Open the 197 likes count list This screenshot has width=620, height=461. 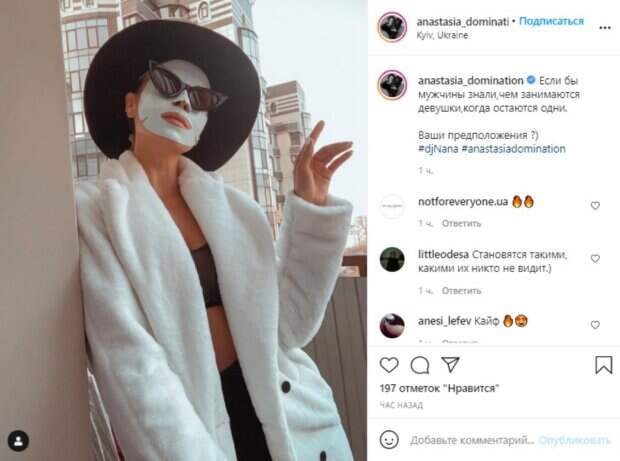(x=439, y=388)
